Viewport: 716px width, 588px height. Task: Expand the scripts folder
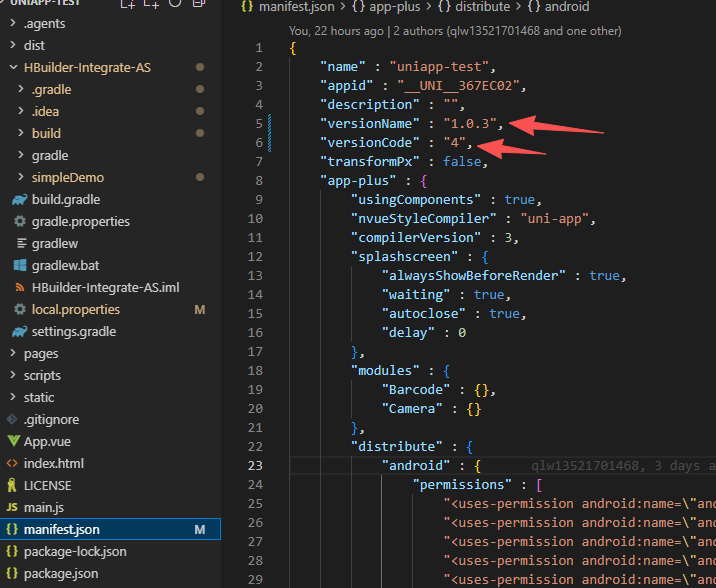point(13,375)
